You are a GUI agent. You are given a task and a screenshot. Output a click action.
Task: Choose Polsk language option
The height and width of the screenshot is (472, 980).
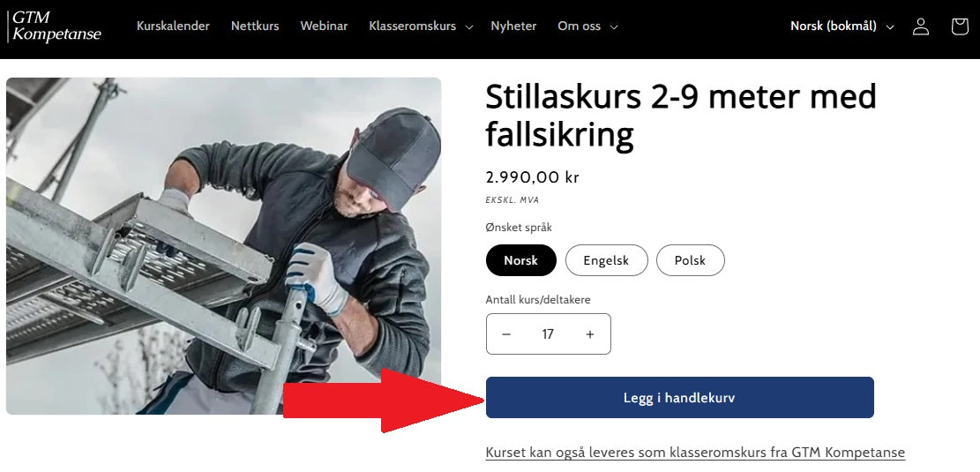tap(690, 260)
